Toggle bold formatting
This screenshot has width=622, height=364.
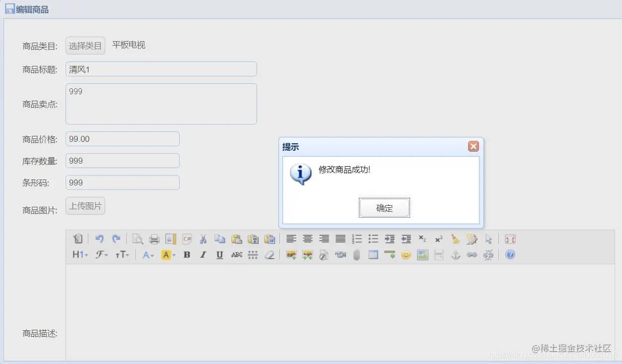click(x=187, y=255)
